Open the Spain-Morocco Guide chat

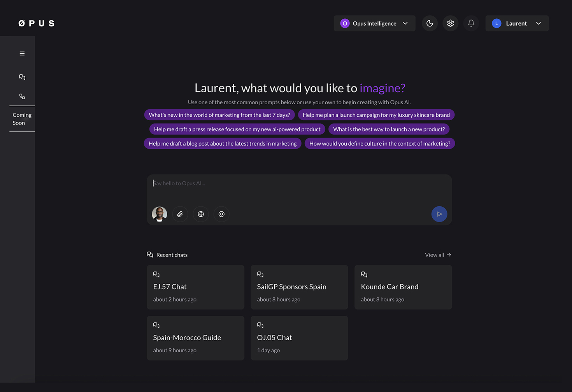tap(195, 338)
